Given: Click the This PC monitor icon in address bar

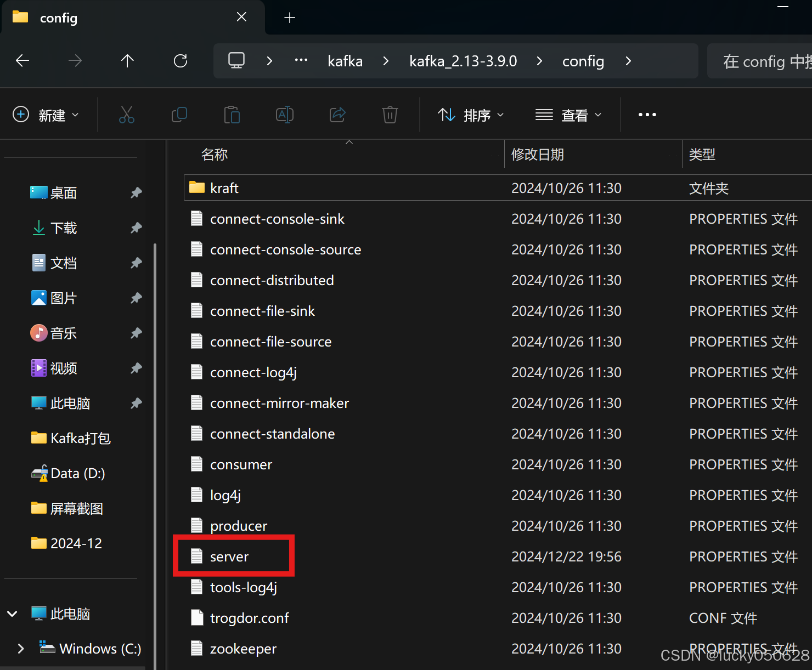Looking at the screenshot, I should 236,60.
